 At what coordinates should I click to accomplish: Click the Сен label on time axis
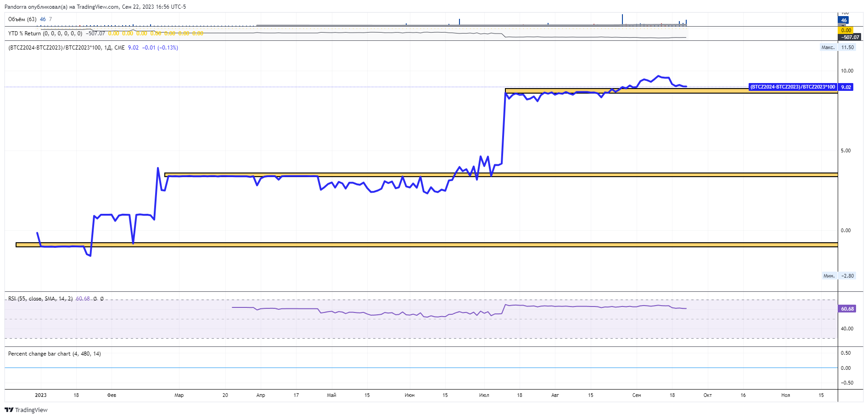637,395
